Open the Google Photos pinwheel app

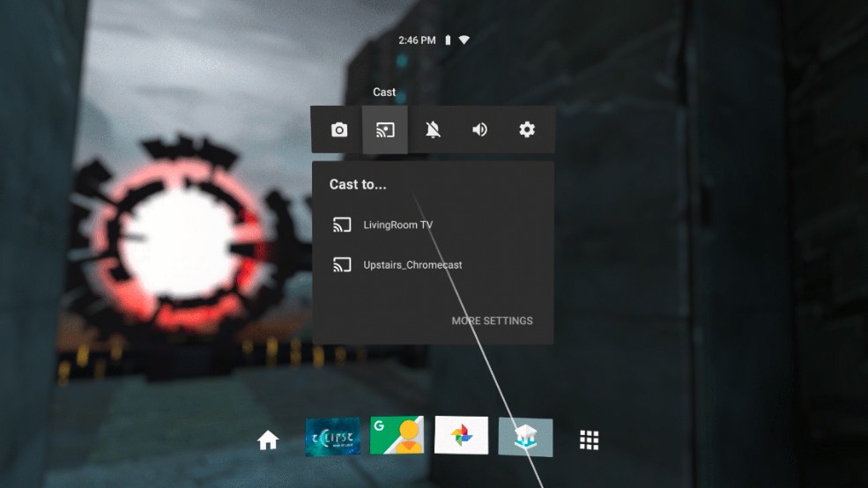(x=461, y=435)
